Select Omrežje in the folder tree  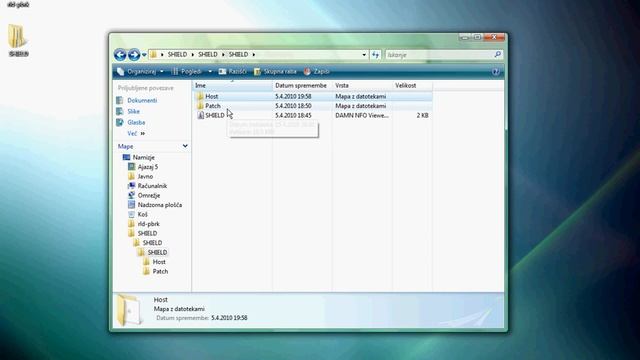(149, 195)
